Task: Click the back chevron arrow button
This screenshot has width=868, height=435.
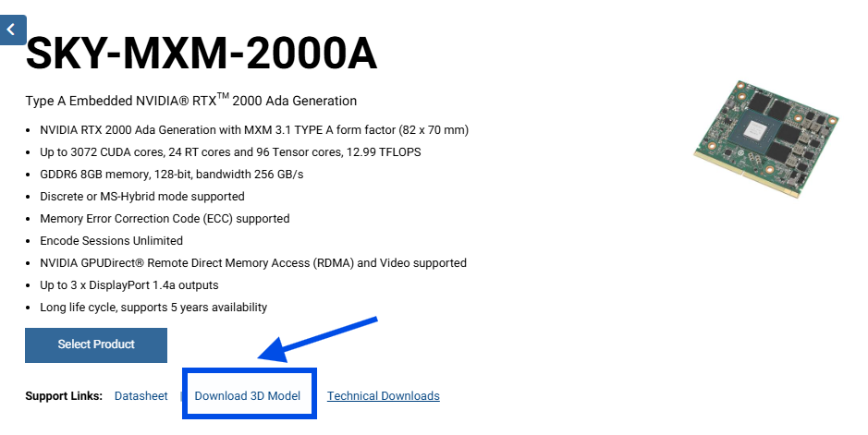Action: pyautogui.click(x=11, y=30)
